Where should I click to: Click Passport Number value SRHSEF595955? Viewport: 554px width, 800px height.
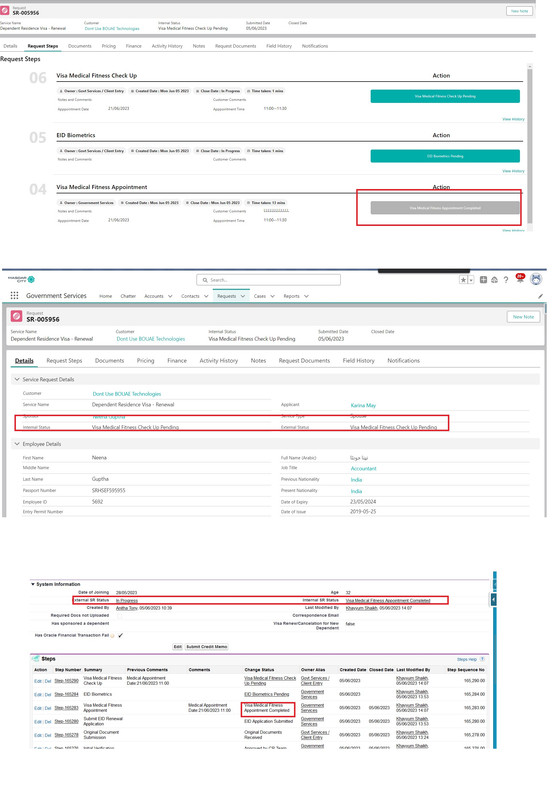pyautogui.click(x=108, y=490)
